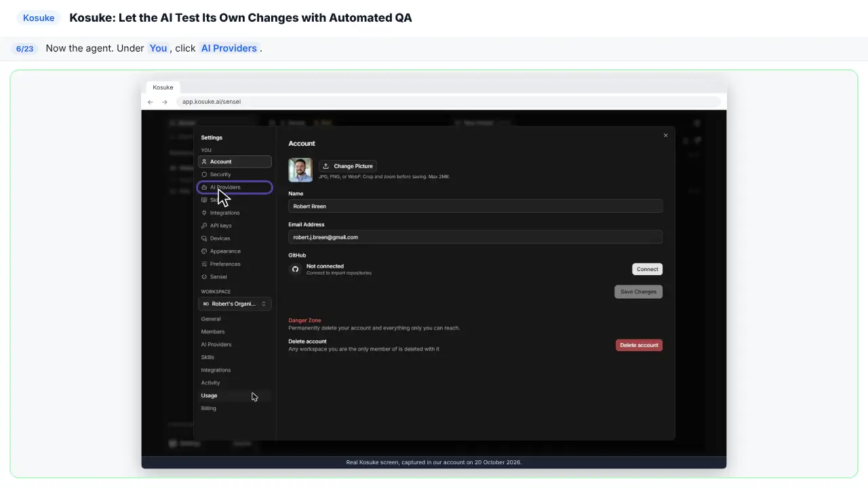
Task: Expand Robert's Organization workspace selector
Action: (235, 304)
